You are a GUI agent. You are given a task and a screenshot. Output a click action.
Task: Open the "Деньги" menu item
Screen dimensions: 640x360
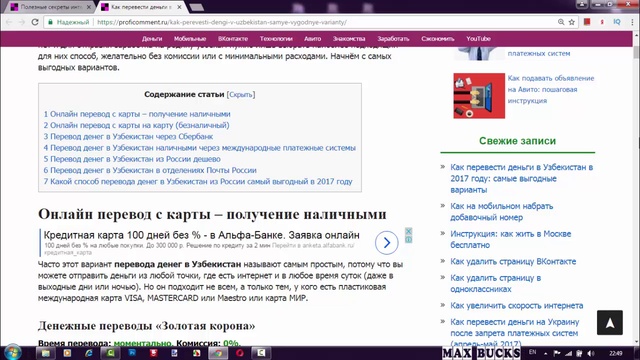(152, 39)
